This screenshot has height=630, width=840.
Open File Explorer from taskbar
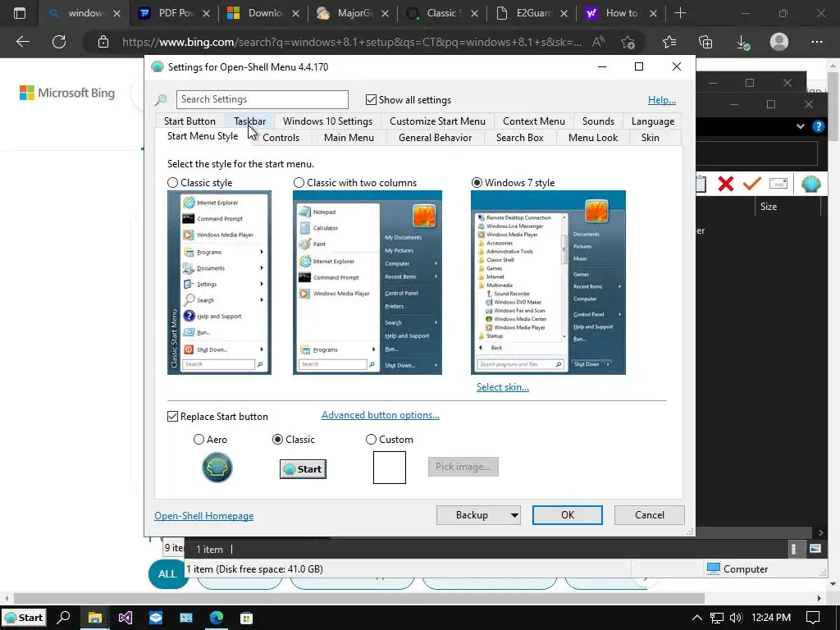click(95, 618)
